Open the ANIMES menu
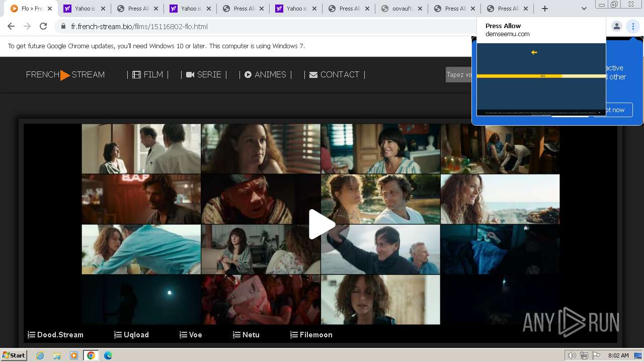644x362 pixels. pos(265,74)
